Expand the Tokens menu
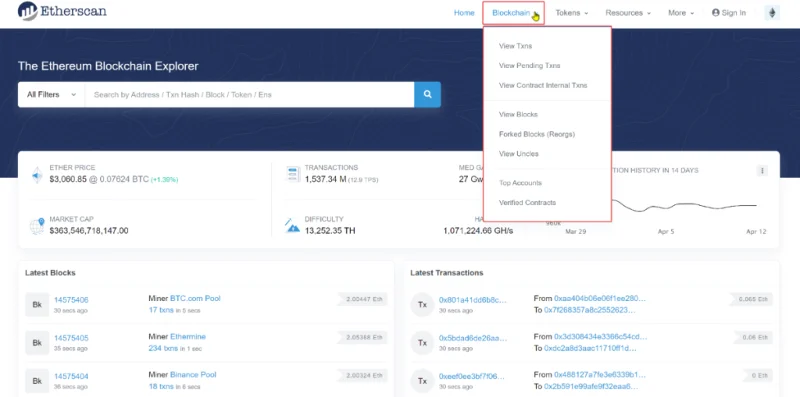Viewport: 800px width, 397px height. coord(571,13)
